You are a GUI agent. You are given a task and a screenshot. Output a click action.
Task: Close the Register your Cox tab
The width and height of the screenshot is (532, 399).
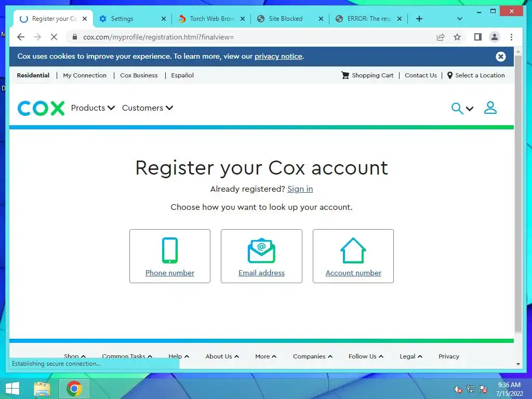point(85,19)
